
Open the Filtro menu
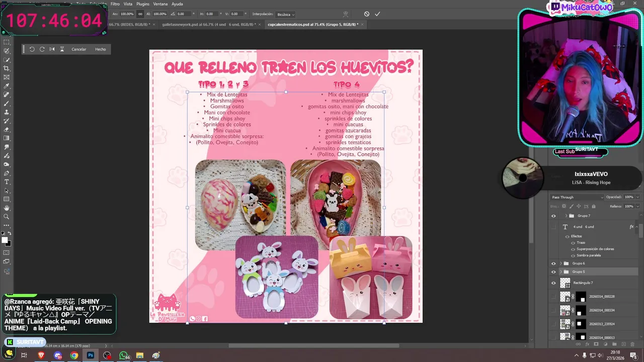[115, 4]
